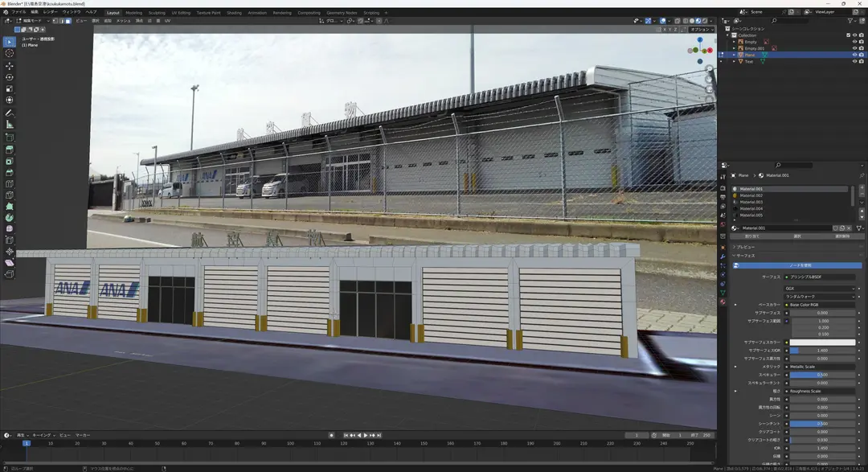Click the 選択解除 deselect button
Image resolution: width=868 pixels, height=472 pixels.
click(841, 236)
